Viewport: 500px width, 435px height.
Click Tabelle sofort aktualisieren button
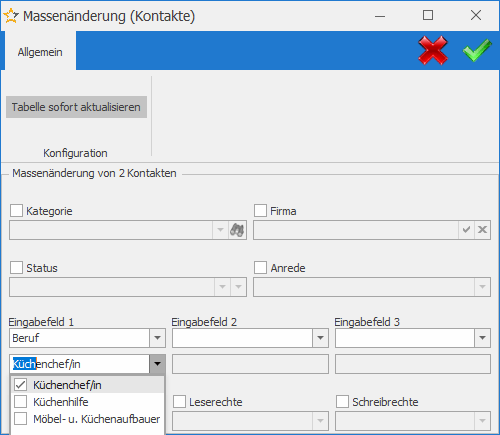pos(76,107)
